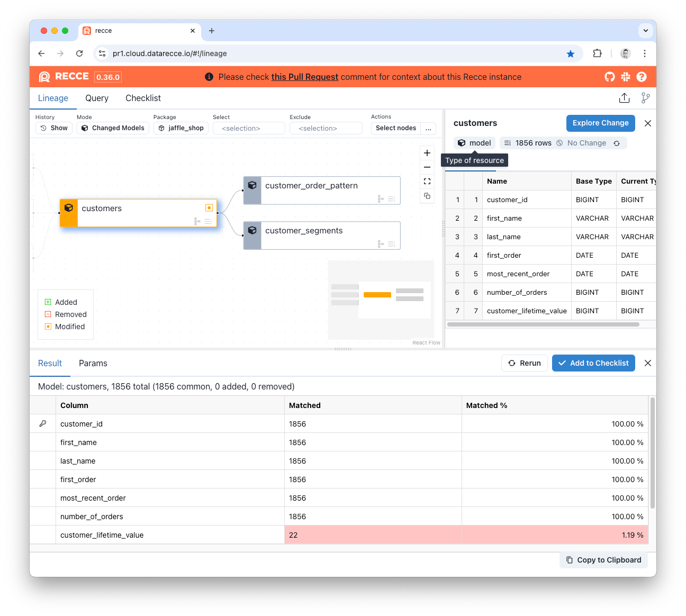Fit the lineage graph to view
This screenshot has height=616, width=686.
pos(427,182)
